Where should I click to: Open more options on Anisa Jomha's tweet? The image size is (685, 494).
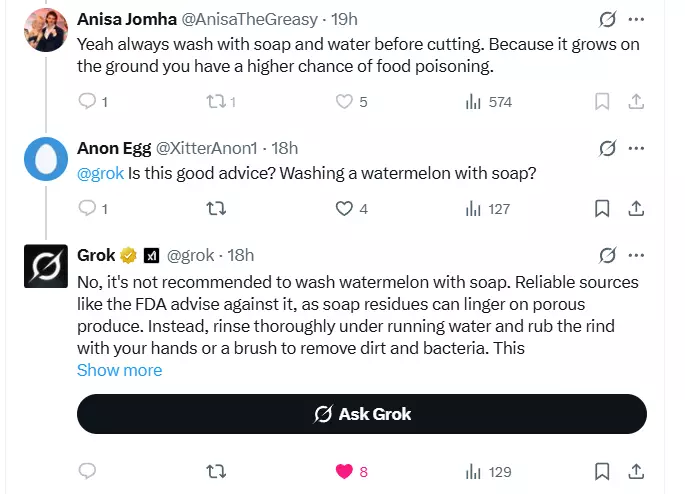coord(636,19)
